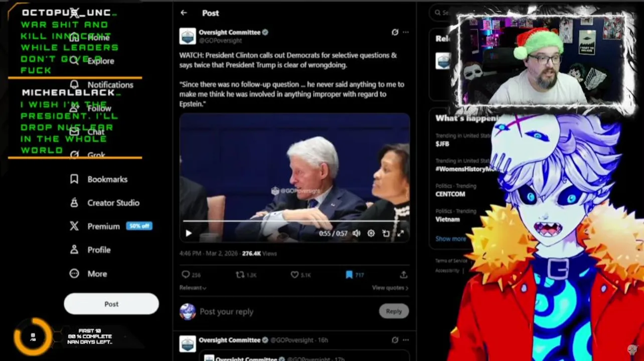This screenshot has height=361, width=644.
Task: Open the three-dot menu on the main post
Action: click(405, 32)
